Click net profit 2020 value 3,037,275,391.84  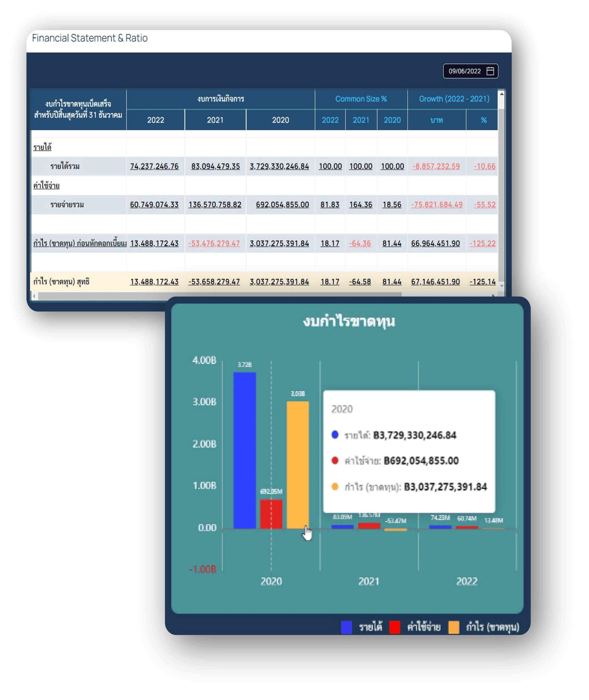click(279, 282)
